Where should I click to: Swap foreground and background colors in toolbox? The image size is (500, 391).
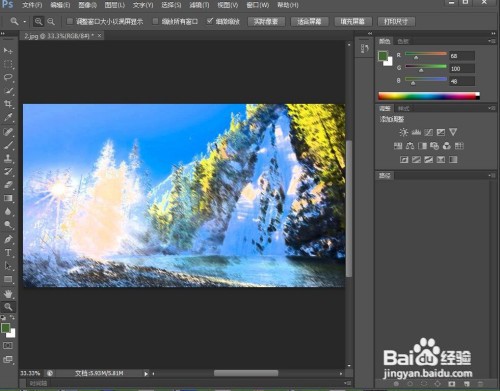pyautogui.click(x=12, y=317)
